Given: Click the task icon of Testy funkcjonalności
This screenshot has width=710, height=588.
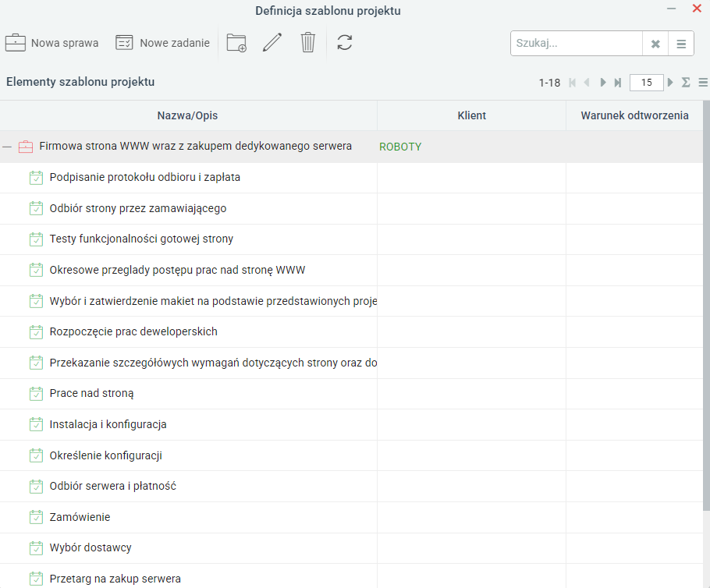Looking at the screenshot, I should [36, 239].
